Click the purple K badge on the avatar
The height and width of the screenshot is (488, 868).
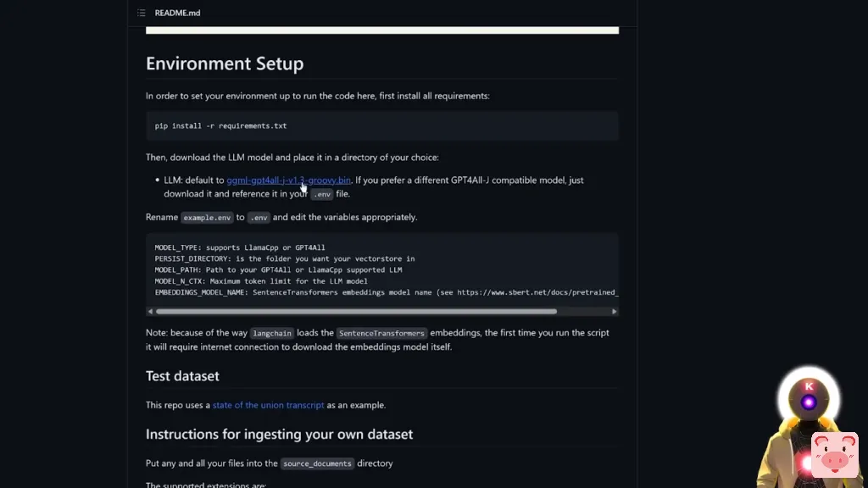point(809,386)
